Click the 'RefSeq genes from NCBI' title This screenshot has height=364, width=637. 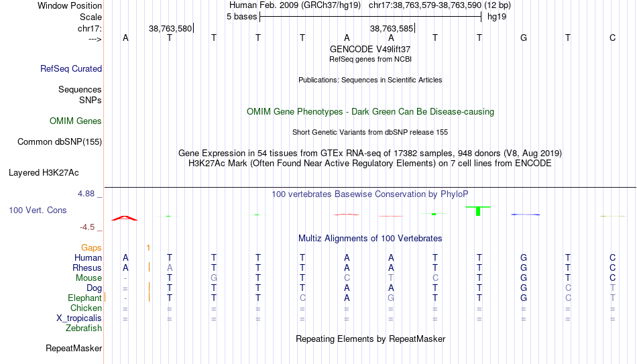click(x=371, y=59)
